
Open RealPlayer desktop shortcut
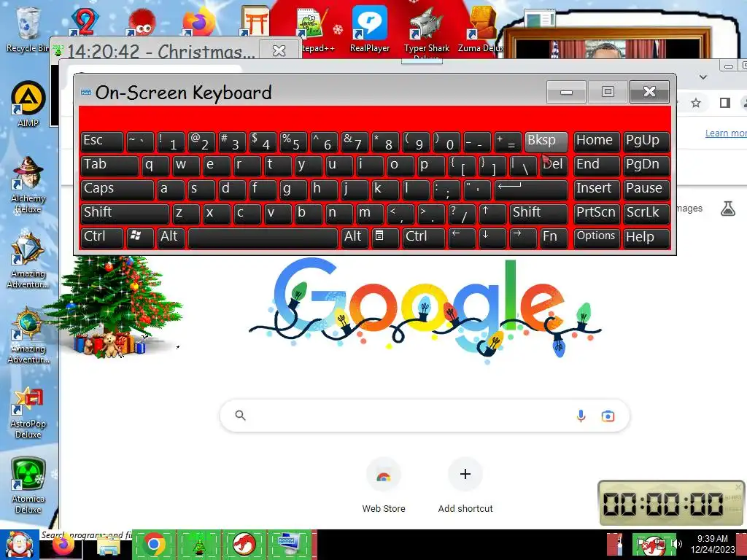tap(370, 28)
